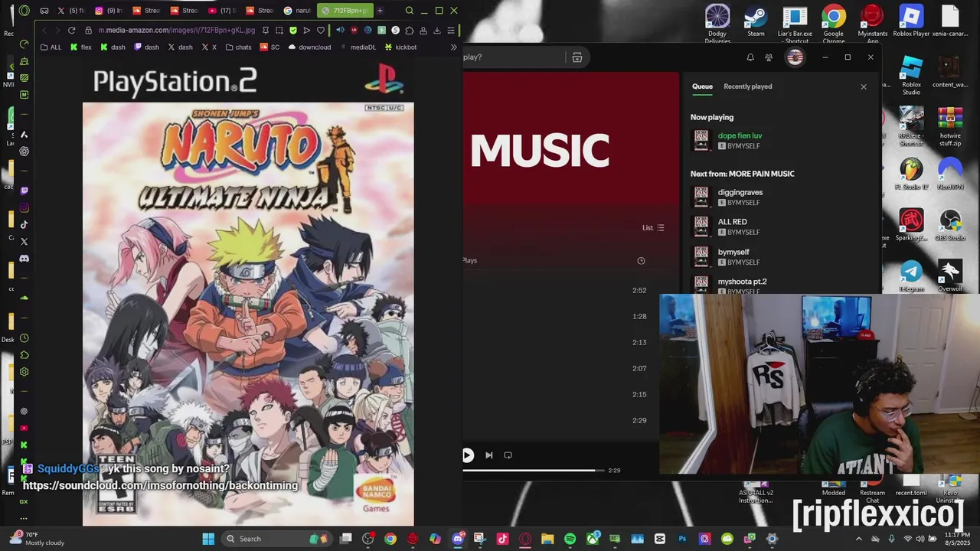Switch to the Instagram (9) tab
The image size is (980, 551).
pos(109,11)
